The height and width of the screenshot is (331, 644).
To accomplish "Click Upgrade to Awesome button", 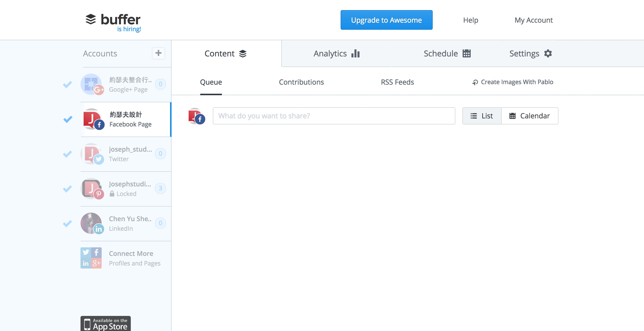I will [x=386, y=20].
